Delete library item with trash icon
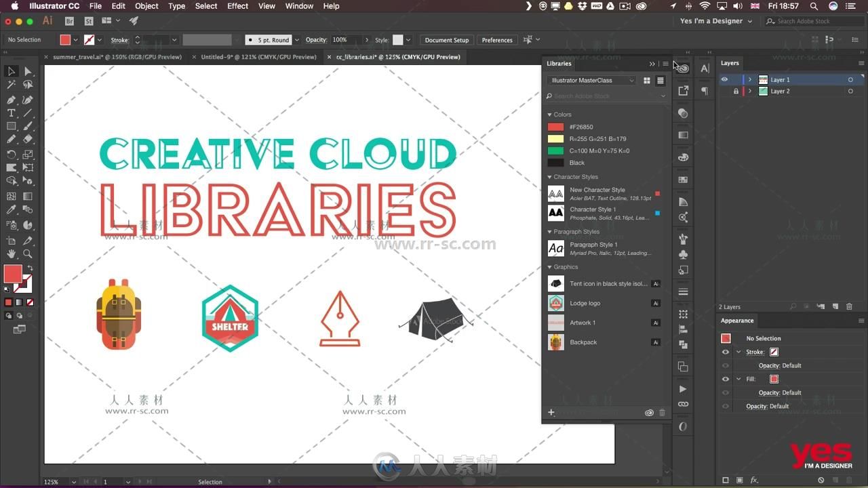Screen dimensions: 868x488 (663, 412)
